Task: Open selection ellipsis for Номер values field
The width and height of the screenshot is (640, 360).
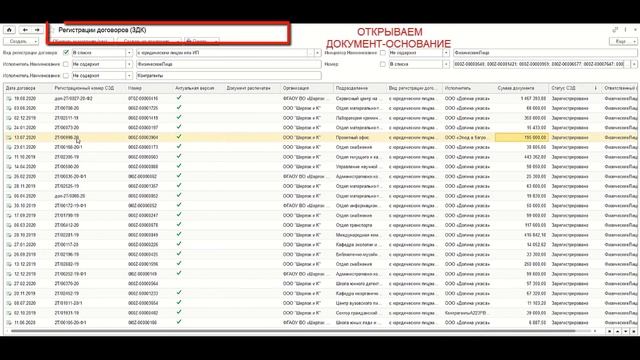Action: (x=627, y=64)
